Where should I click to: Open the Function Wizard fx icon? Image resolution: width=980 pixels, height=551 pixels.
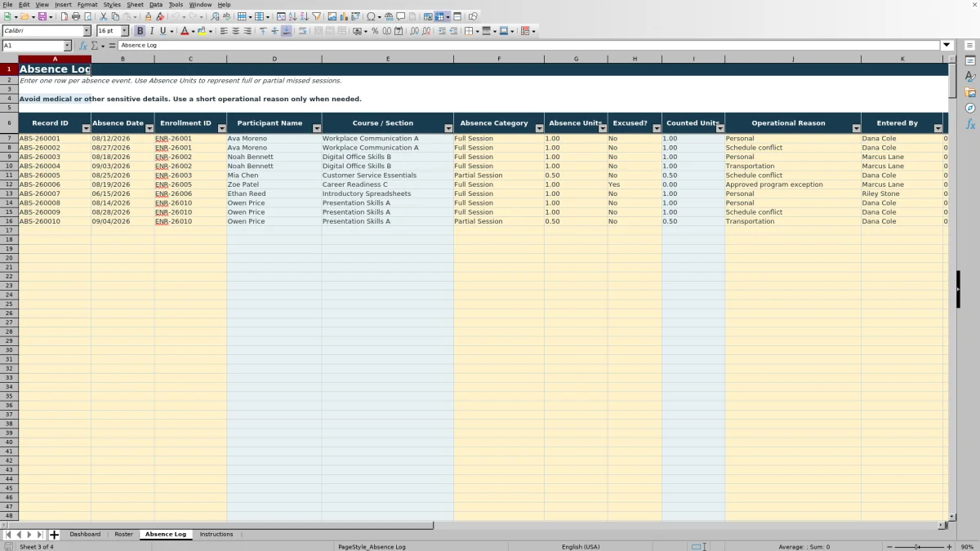[82, 46]
